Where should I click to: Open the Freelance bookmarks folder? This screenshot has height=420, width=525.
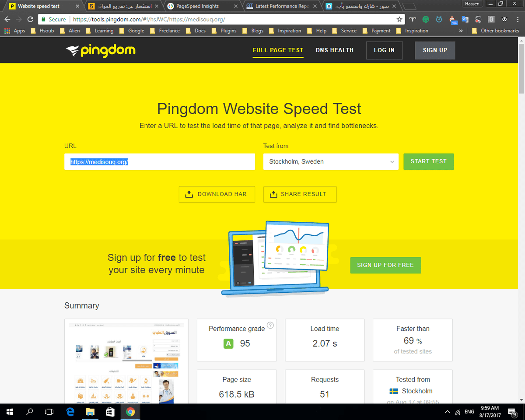(x=165, y=31)
